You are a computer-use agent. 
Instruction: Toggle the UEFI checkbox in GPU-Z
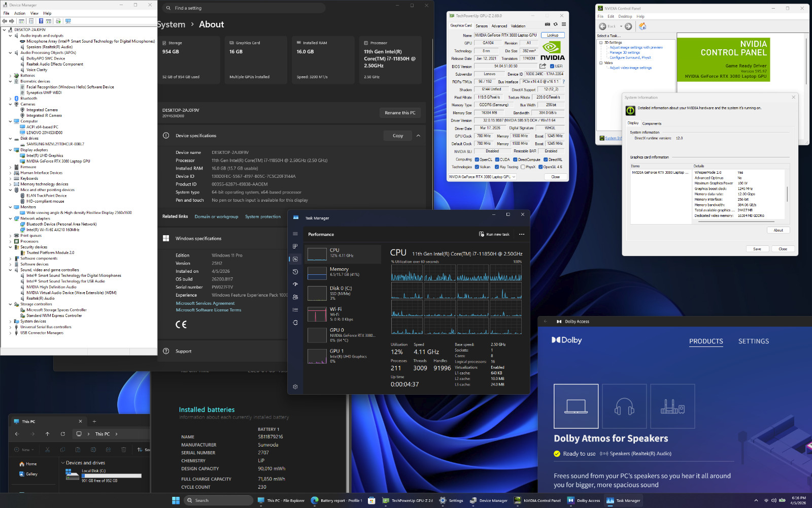click(x=552, y=66)
